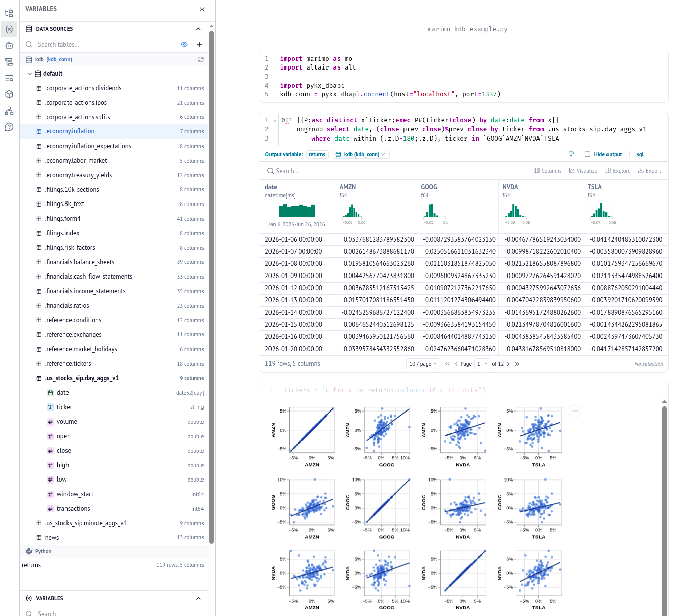Add a new data source with plus icon
Image resolution: width=674 pixels, height=616 pixels.
pos(199,44)
